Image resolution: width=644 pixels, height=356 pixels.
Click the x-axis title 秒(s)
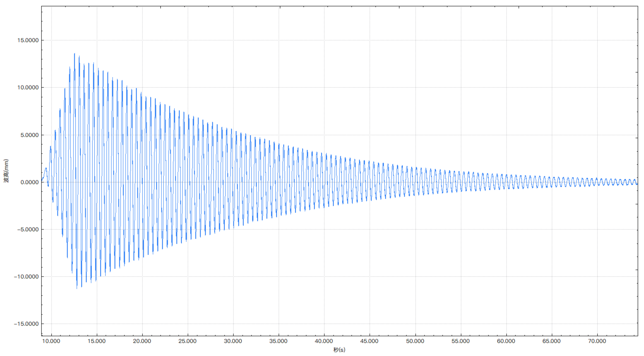pyautogui.click(x=339, y=350)
